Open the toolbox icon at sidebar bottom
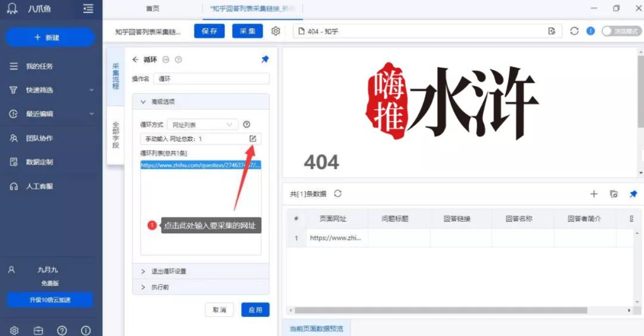Viewport: 644px width, 336px height. click(x=38, y=330)
